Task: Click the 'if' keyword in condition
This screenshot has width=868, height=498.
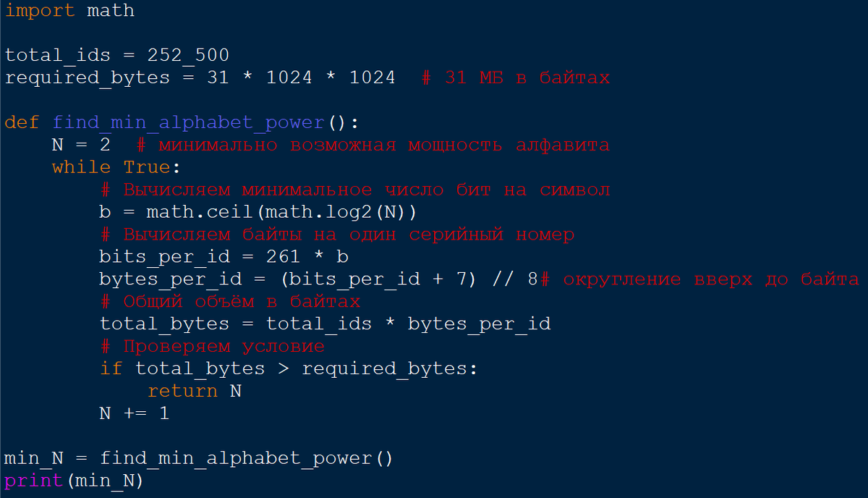Action: click(111, 369)
